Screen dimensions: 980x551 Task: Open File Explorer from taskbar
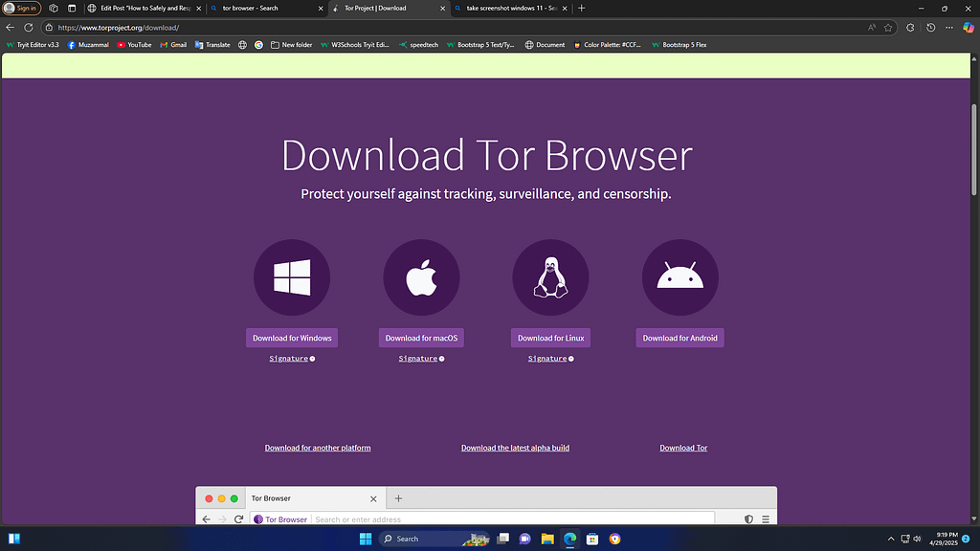coord(547,539)
